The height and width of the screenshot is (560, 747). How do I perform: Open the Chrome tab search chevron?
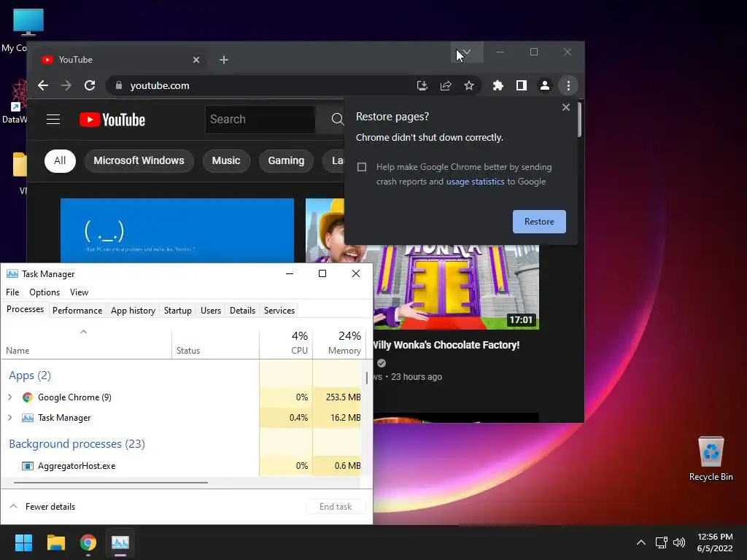(x=467, y=52)
